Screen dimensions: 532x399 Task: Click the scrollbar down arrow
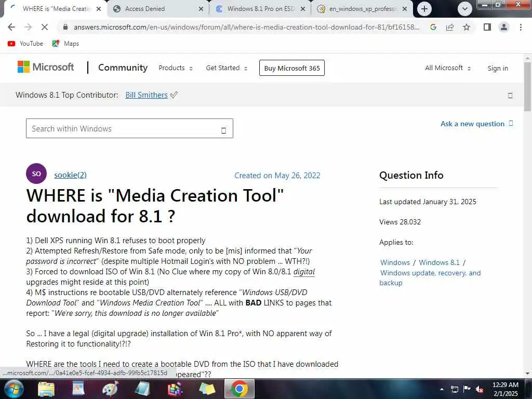coord(528,374)
